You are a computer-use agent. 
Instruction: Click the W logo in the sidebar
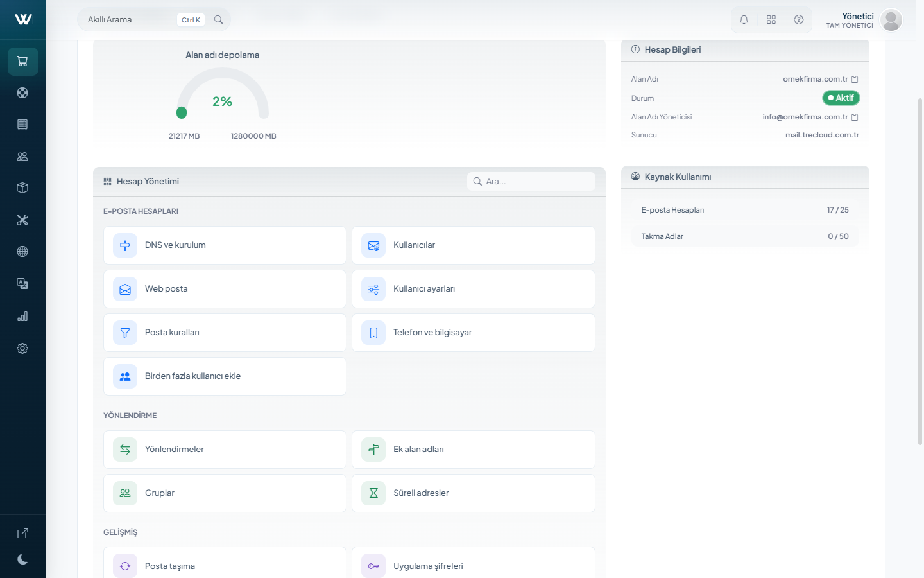pos(23,19)
